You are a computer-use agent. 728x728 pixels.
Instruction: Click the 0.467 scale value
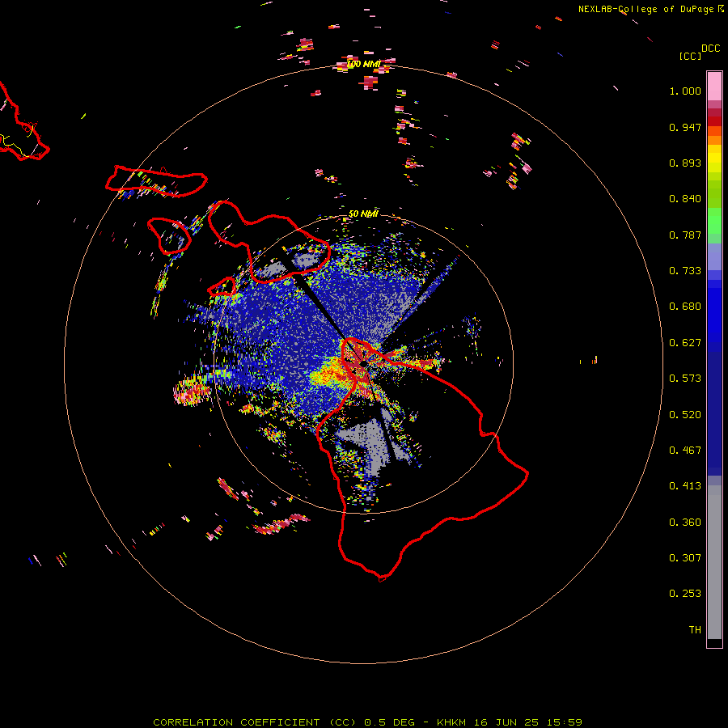coord(685,451)
